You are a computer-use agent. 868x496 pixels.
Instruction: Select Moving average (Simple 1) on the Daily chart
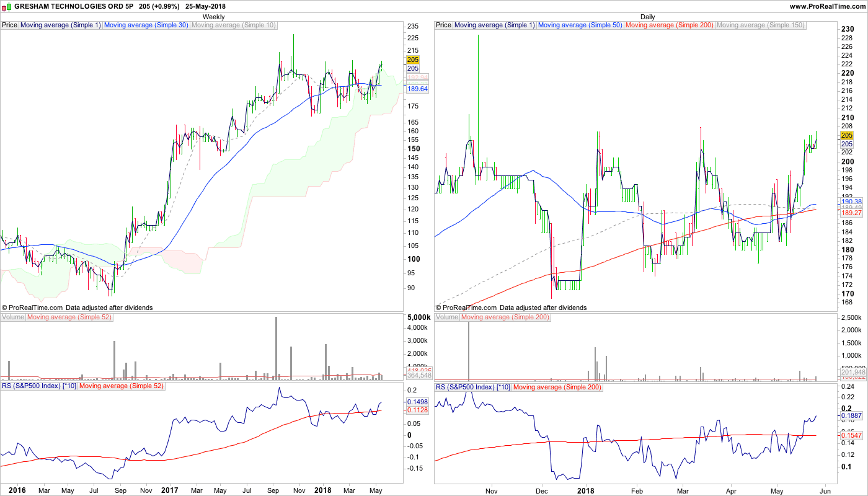click(x=494, y=25)
